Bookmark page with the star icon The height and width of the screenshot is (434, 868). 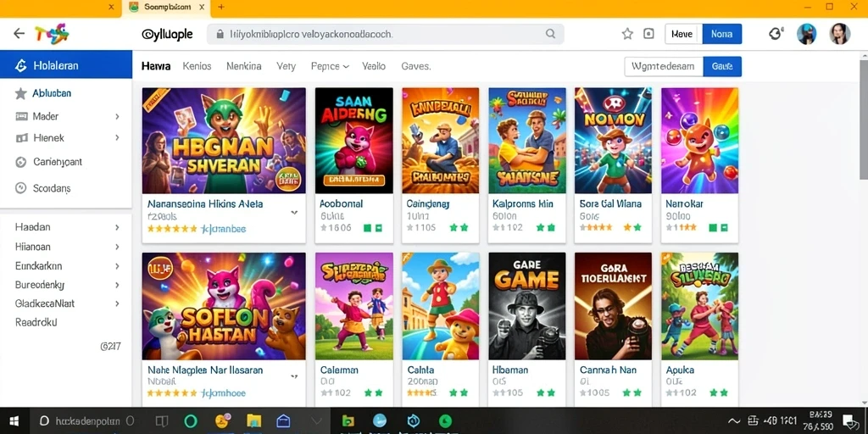coord(627,34)
